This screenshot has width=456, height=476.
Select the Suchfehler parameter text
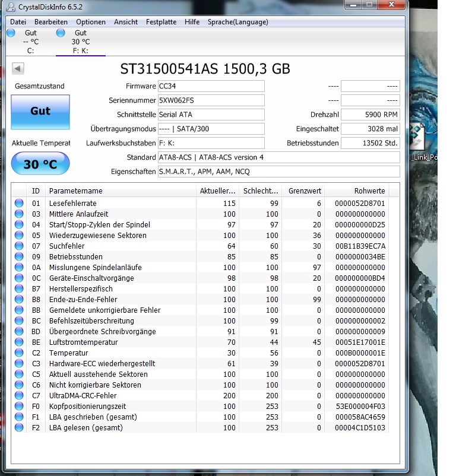(x=66, y=246)
